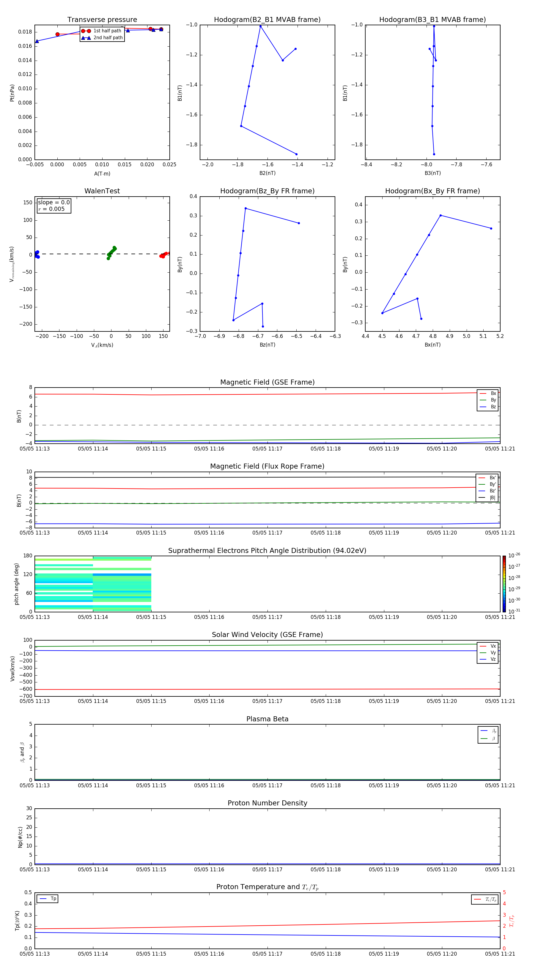Click the 'B3(nT)' x-axis label
Screen dimensions: 535x980
432,173
